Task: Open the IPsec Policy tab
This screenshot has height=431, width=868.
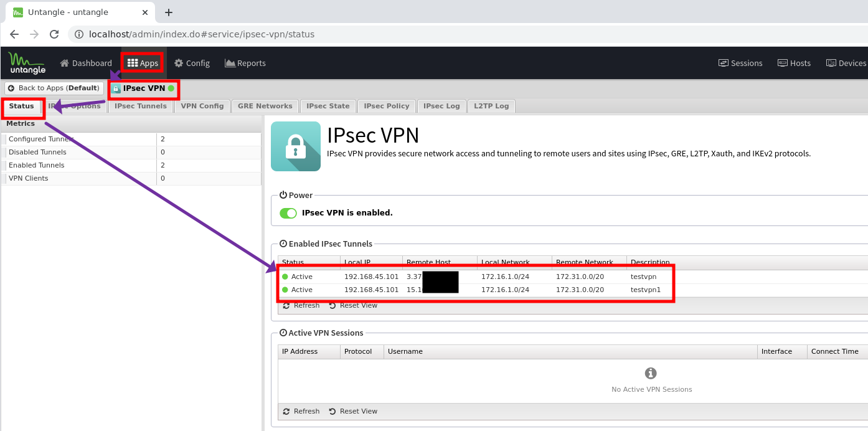Action: 387,106
